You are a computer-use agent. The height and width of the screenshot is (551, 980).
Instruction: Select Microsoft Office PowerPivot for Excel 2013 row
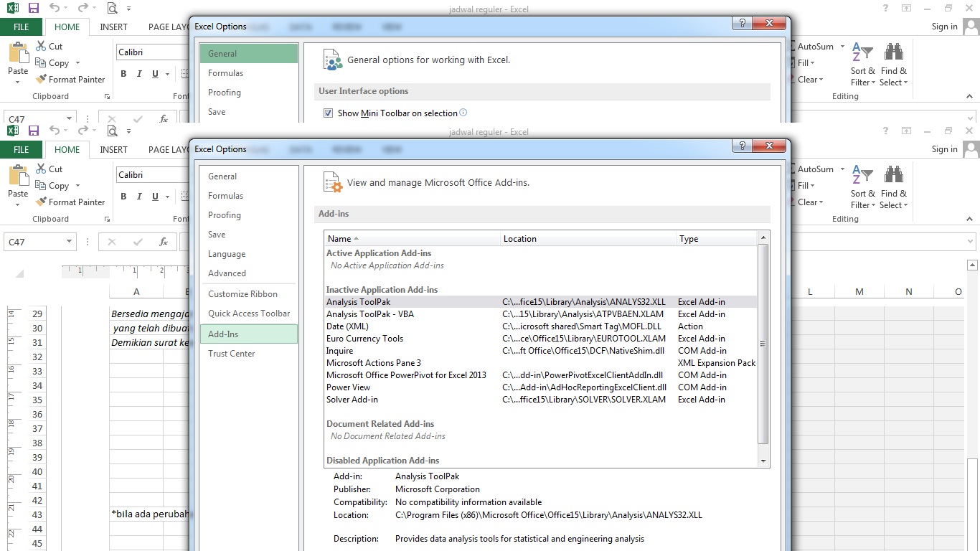541,375
